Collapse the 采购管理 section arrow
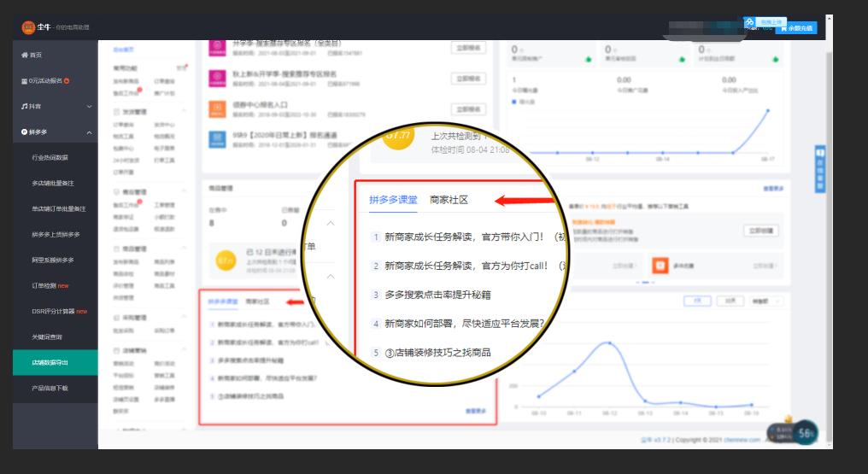 pyautogui.click(x=185, y=318)
